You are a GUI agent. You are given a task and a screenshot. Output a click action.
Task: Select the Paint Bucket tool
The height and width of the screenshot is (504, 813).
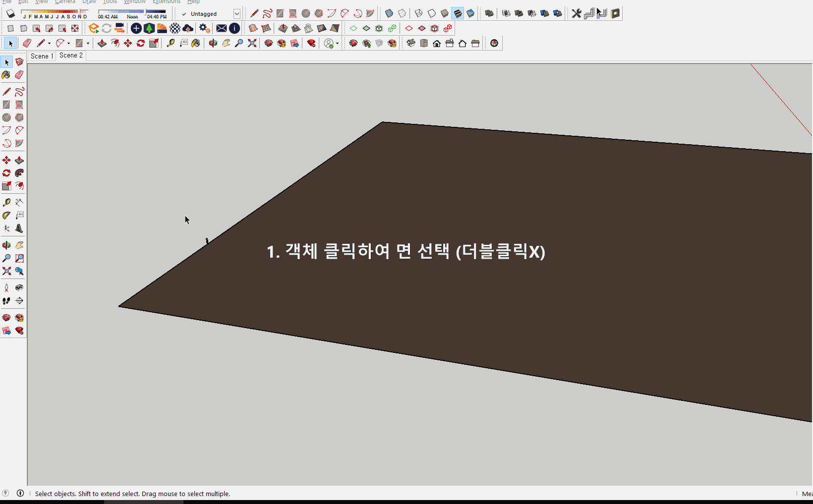pyautogui.click(x=195, y=43)
